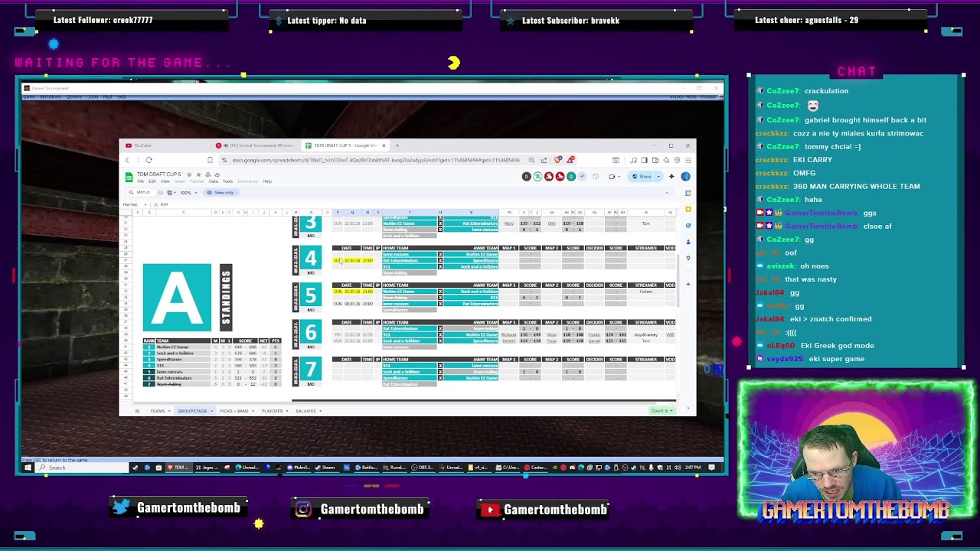
Task: Switch to the PLAYOFFS sheet tab
Action: pos(272,411)
